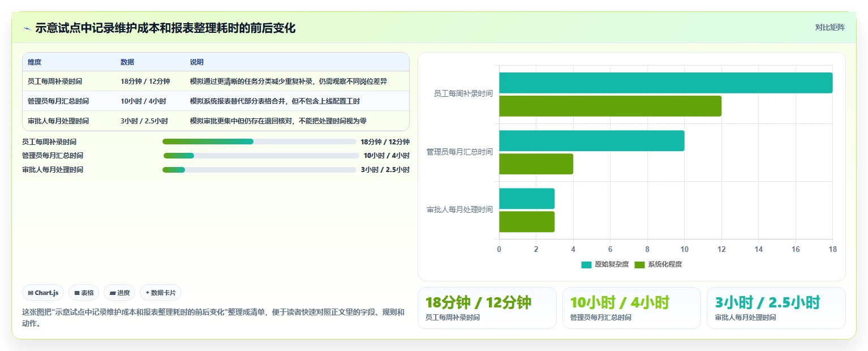Click the 系统化程度 legend text
Image resolution: width=868 pixels, height=351 pixels.
(665, 265)
